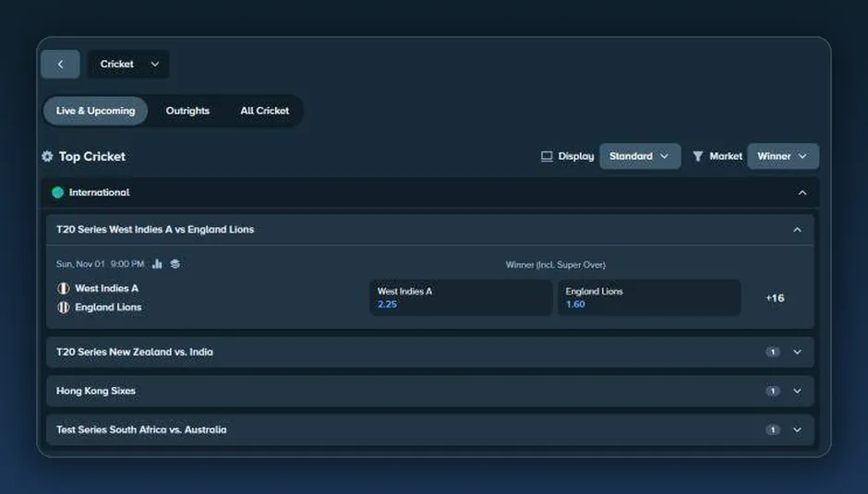Screen dimensions: 868x494
Task: Click the Top Cricket gear icon
Action: [48, 156]
